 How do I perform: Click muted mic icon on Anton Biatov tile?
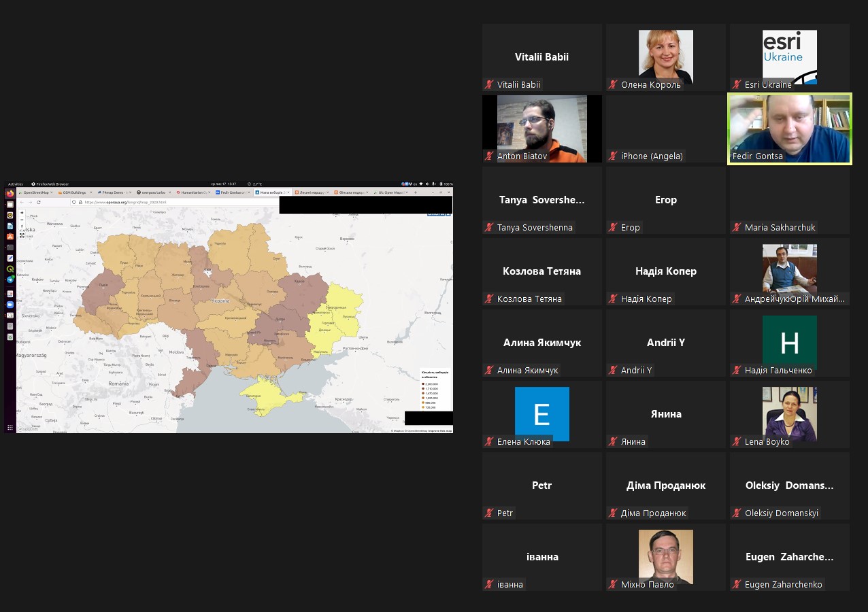coord(488,156)
